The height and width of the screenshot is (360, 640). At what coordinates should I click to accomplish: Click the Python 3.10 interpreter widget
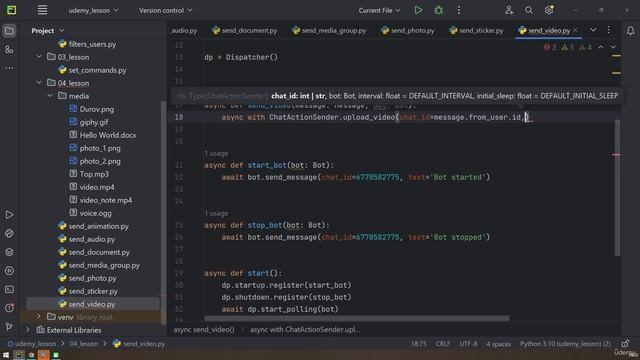565,344
